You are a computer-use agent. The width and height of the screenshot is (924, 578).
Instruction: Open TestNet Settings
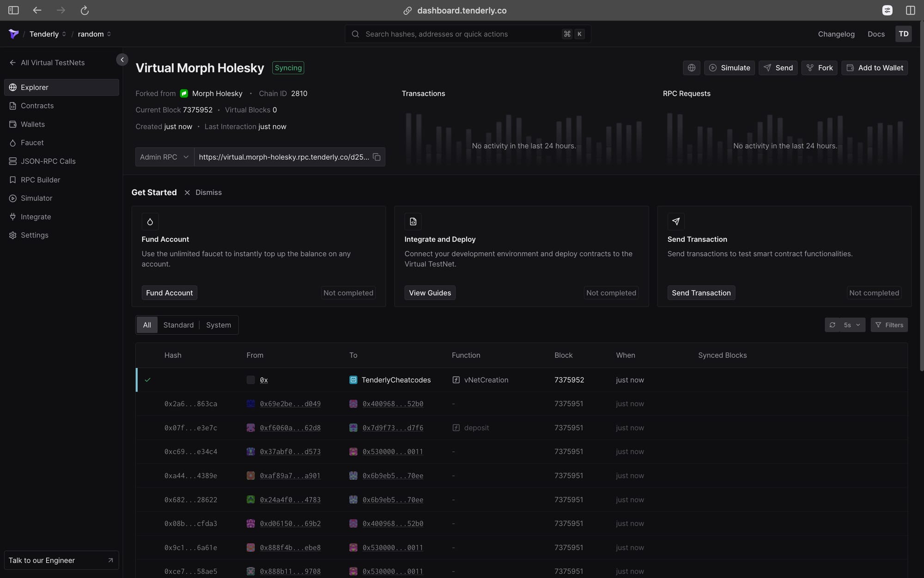(34, 235)
